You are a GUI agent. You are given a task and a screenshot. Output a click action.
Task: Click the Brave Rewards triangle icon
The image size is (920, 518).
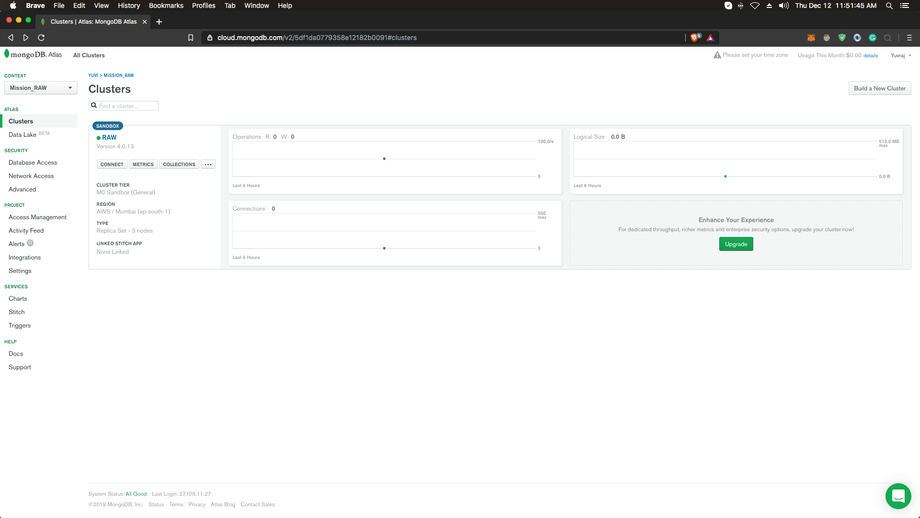click(710, 38)
